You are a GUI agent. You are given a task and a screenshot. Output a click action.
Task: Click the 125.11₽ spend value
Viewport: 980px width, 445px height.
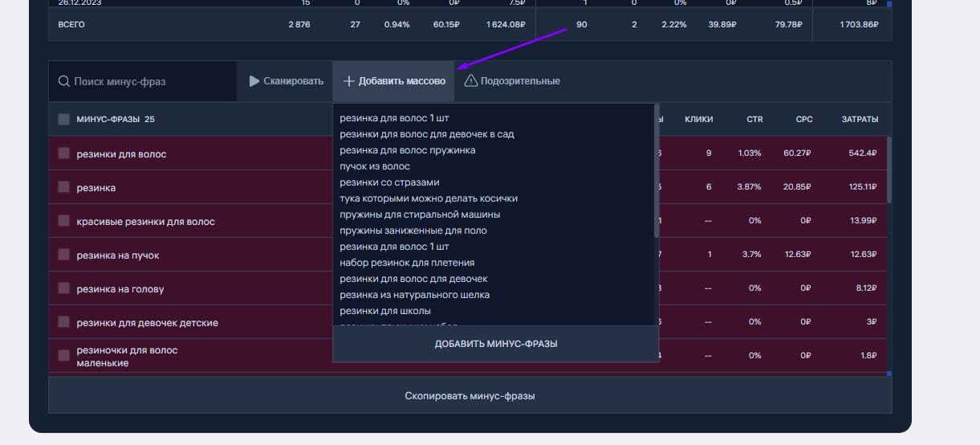coord(864,187)
